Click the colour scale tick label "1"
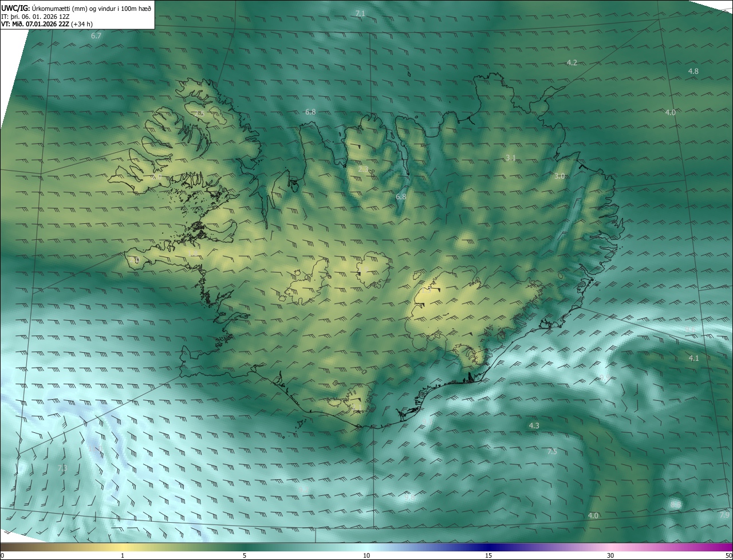This screenshot has width=733, height=560. pos(123,555)
